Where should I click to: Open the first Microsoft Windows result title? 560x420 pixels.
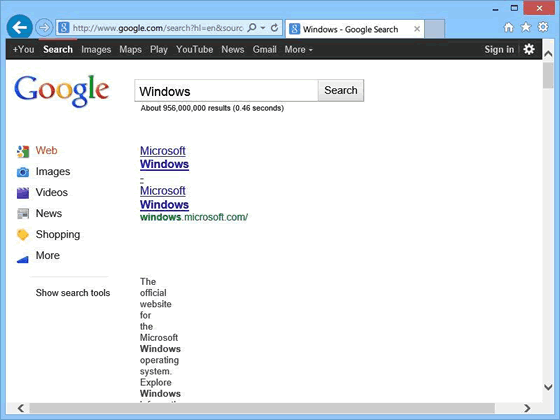coord(164,158)
